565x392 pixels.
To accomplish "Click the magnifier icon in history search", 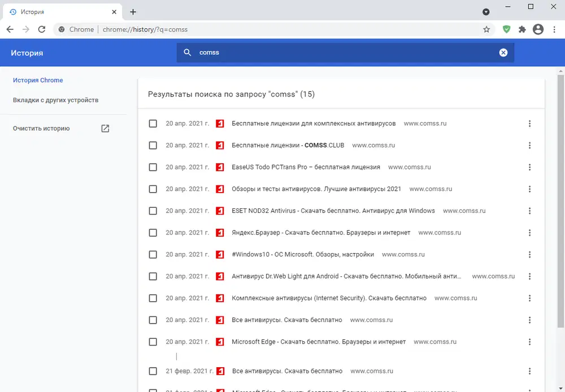I will [188, 53].
